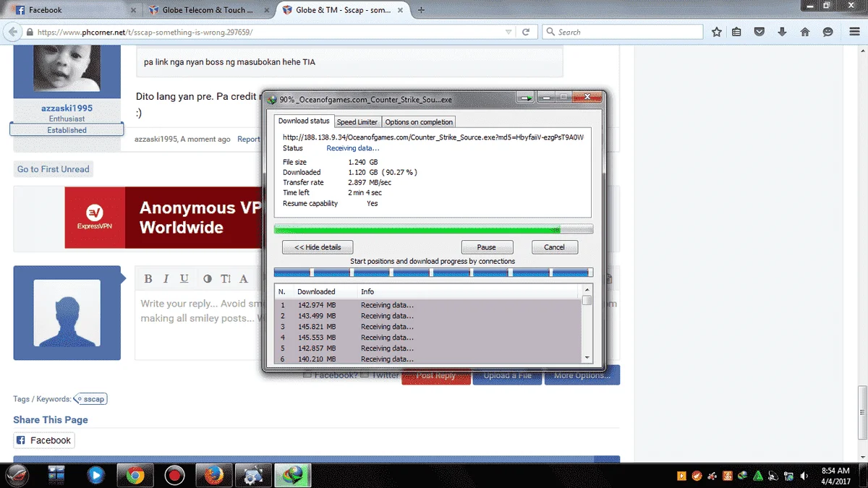Pause the download
The width and height of the screenshot is (868, 488).
(x=487, y=247)
